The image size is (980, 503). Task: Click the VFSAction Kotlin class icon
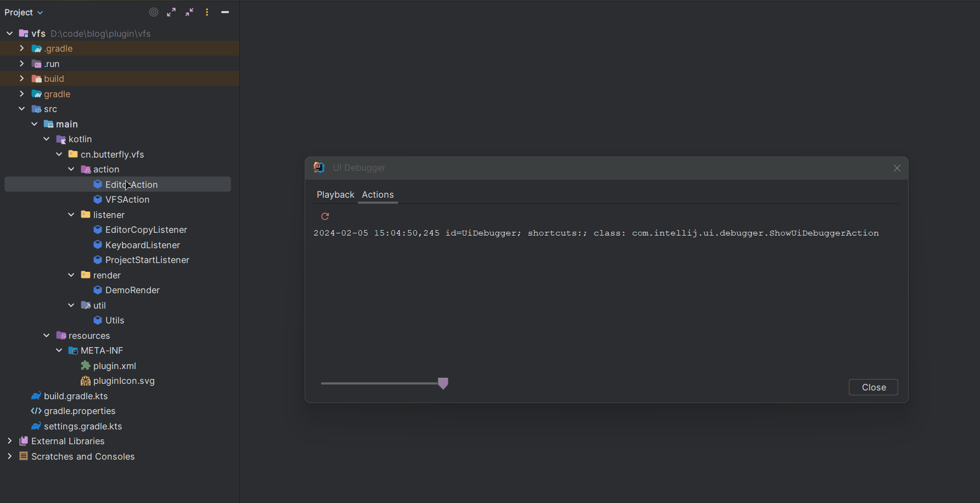[98, 199]
